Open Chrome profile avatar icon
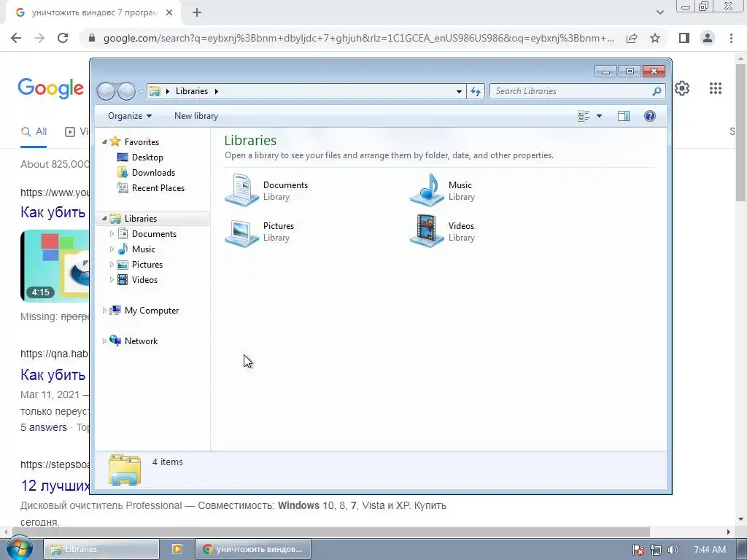Viewport: 747px width, 560px height. click(708, 38)
